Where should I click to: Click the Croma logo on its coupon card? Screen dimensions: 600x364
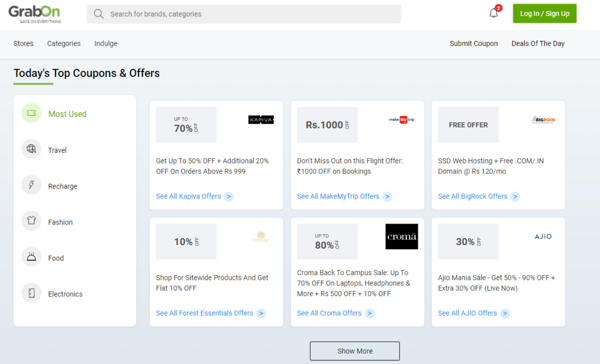402,236
